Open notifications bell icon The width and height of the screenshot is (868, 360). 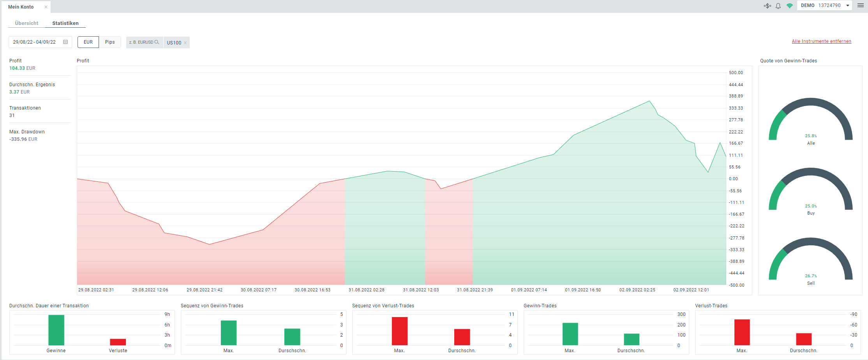point(778,6)
